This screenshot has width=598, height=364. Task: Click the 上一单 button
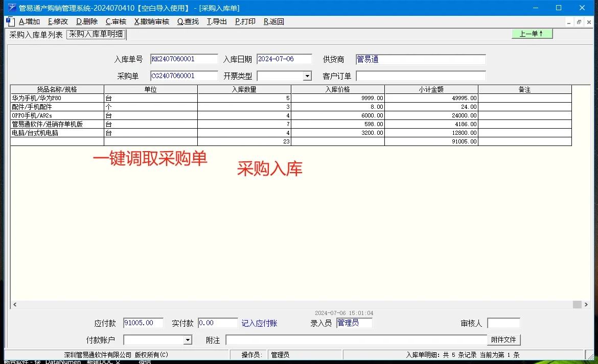click(x=532, y=33)
